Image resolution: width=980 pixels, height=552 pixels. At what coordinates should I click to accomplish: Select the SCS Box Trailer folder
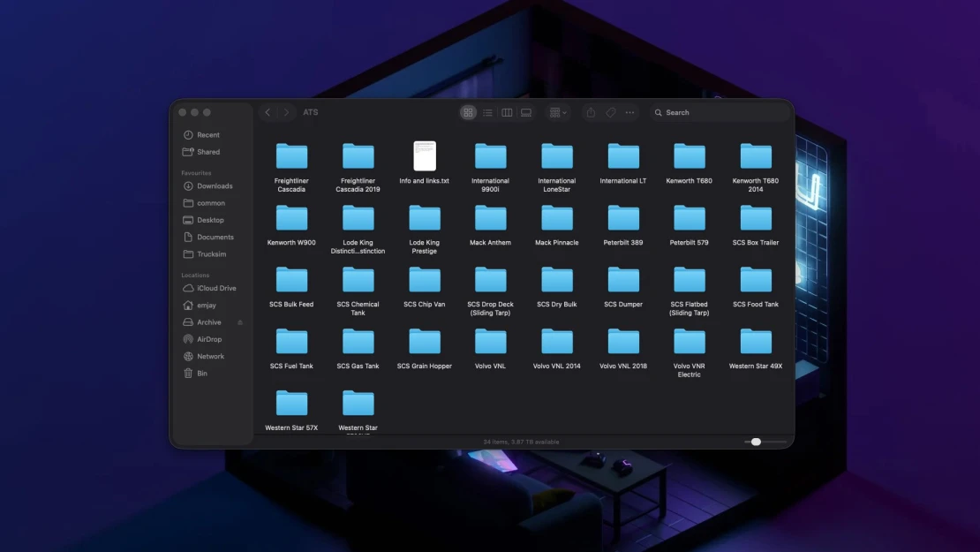click(756, 218)
